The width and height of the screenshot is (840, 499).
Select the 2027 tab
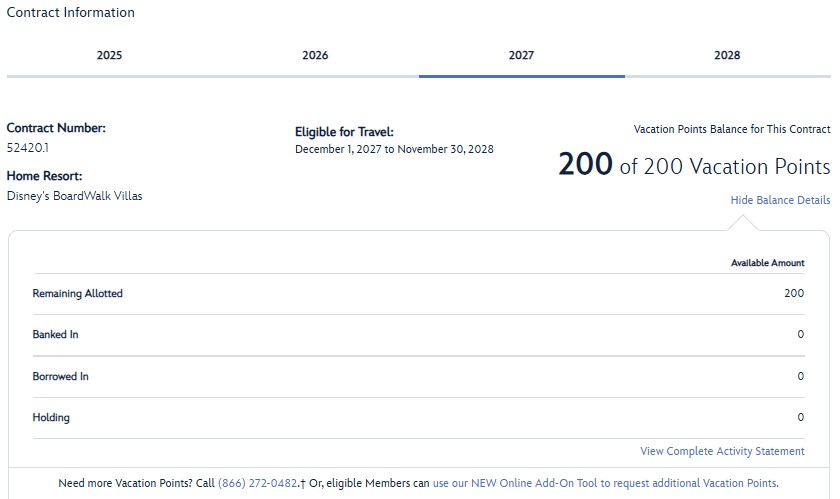tap(521, 55)
